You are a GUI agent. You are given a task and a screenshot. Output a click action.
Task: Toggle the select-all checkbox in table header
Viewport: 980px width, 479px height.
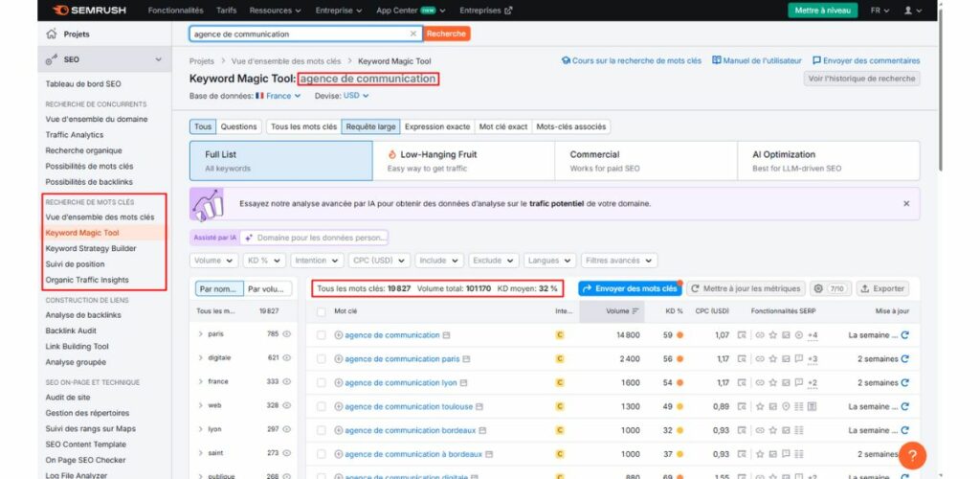click(x=322, y=311)
